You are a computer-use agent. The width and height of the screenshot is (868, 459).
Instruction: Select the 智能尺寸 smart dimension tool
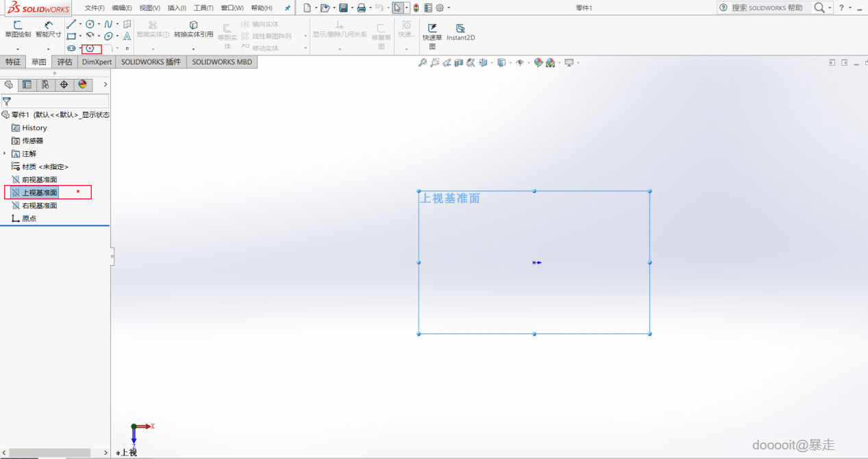[x=49, y=29]
